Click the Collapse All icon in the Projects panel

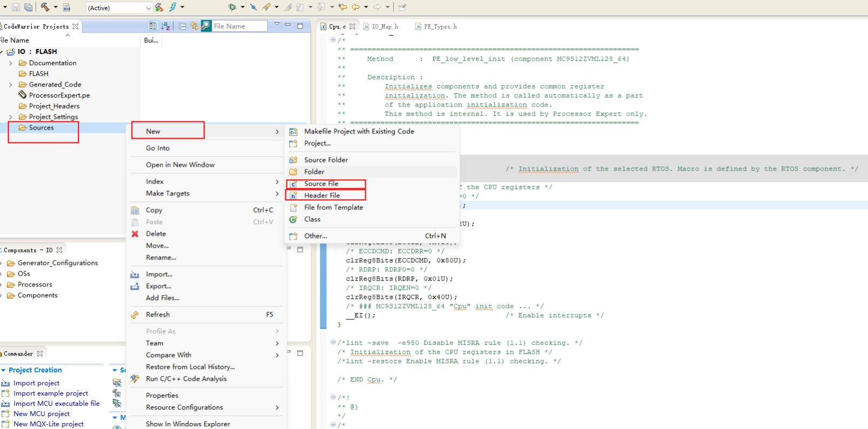tap(183, 26)
